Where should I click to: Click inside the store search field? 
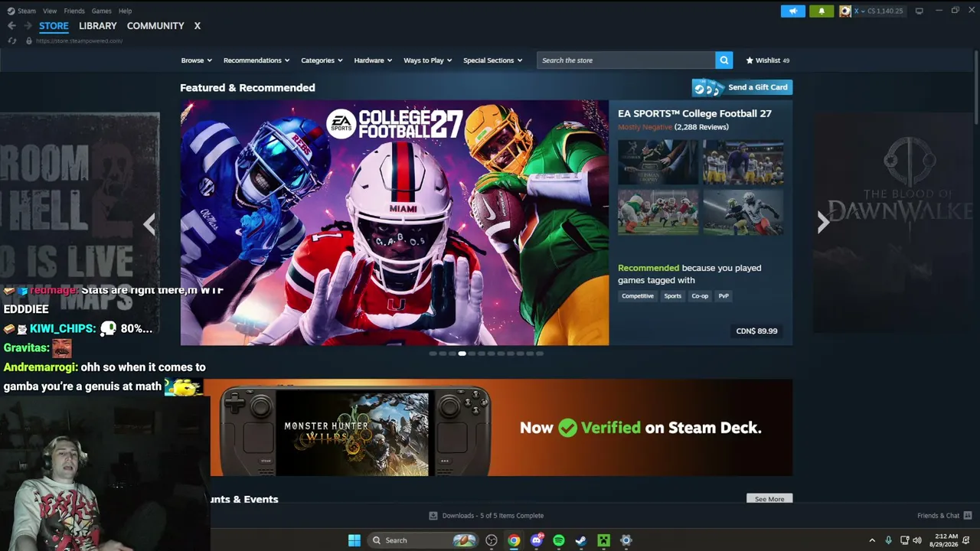(626, 60)
